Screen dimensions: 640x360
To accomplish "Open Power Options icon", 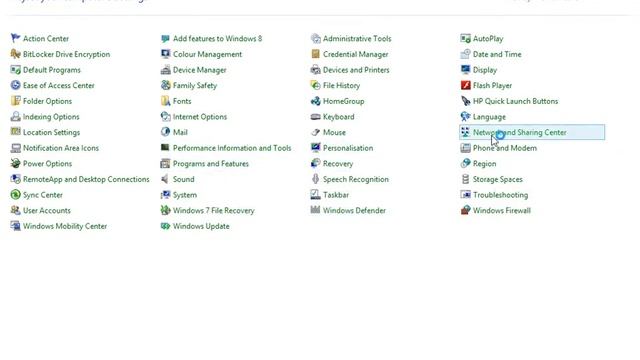I will point(16,164).
